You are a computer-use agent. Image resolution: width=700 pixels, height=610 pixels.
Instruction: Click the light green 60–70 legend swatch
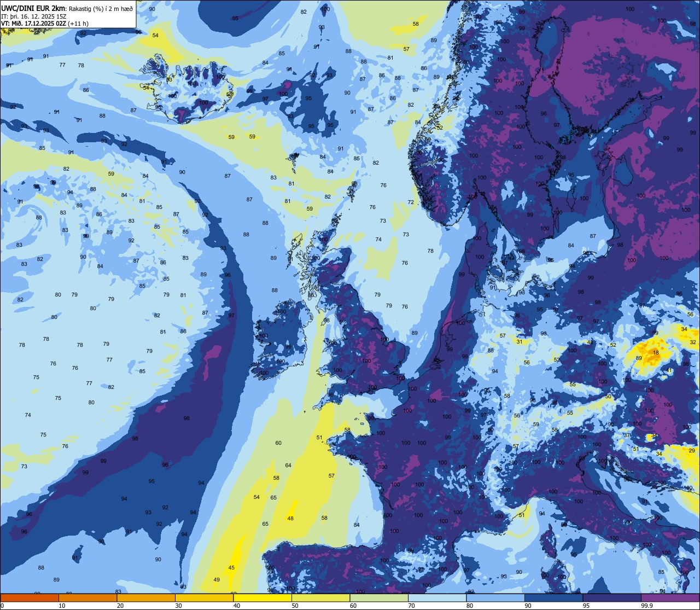(379, 597)
